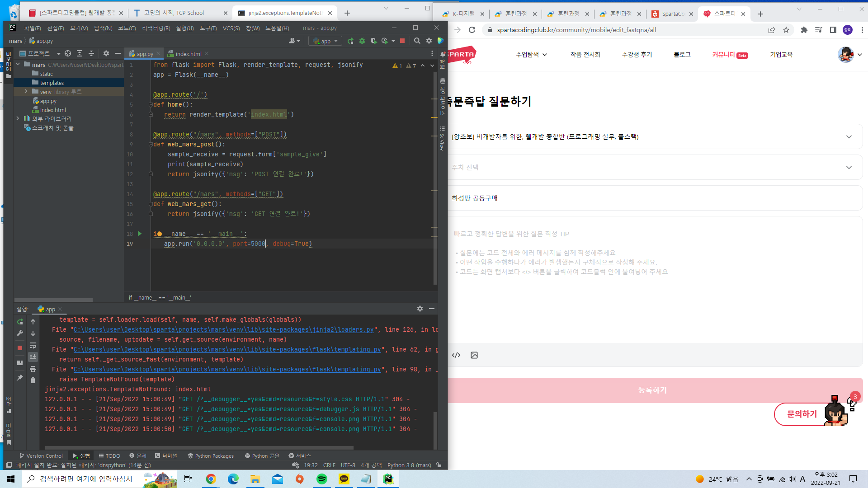Toggle the Structure side tool window
Viewport: 868px width, 488px height.
[9, 404]
